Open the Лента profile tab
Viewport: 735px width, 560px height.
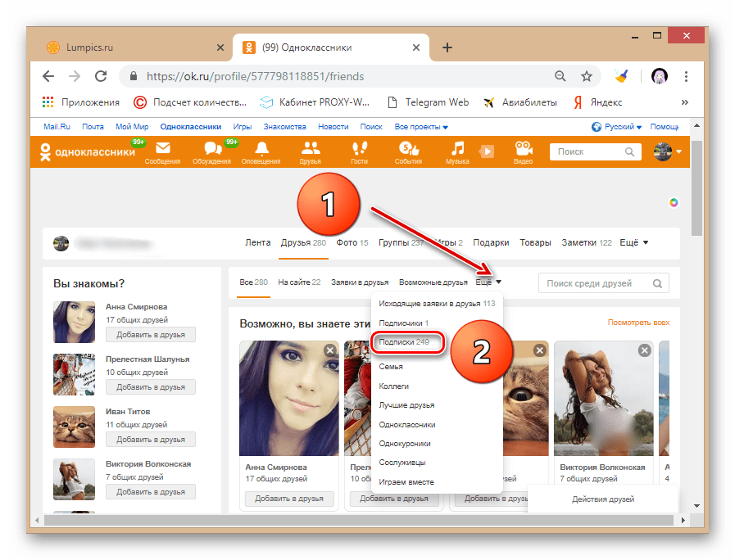point(258,242)
